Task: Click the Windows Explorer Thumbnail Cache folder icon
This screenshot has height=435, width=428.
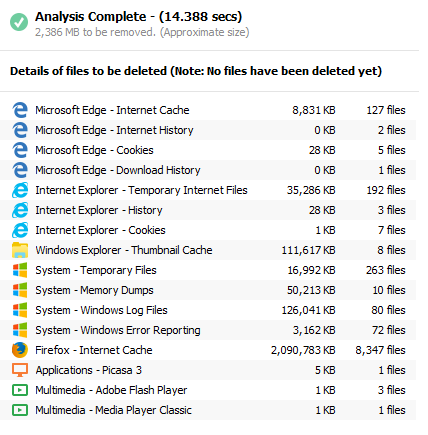Action: [20, 250]
